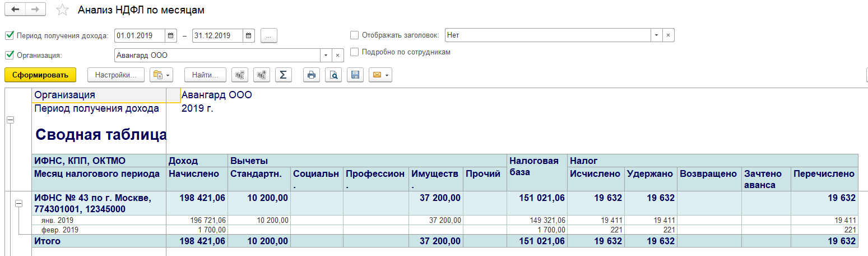Select февр. 2019 row label

click(99, 230)
